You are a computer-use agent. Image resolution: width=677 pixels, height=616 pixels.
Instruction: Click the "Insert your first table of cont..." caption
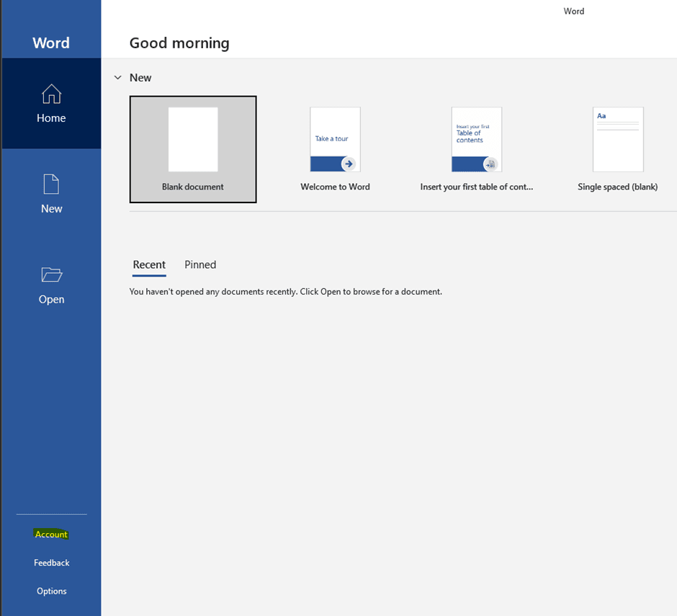(x=476, y=187)
